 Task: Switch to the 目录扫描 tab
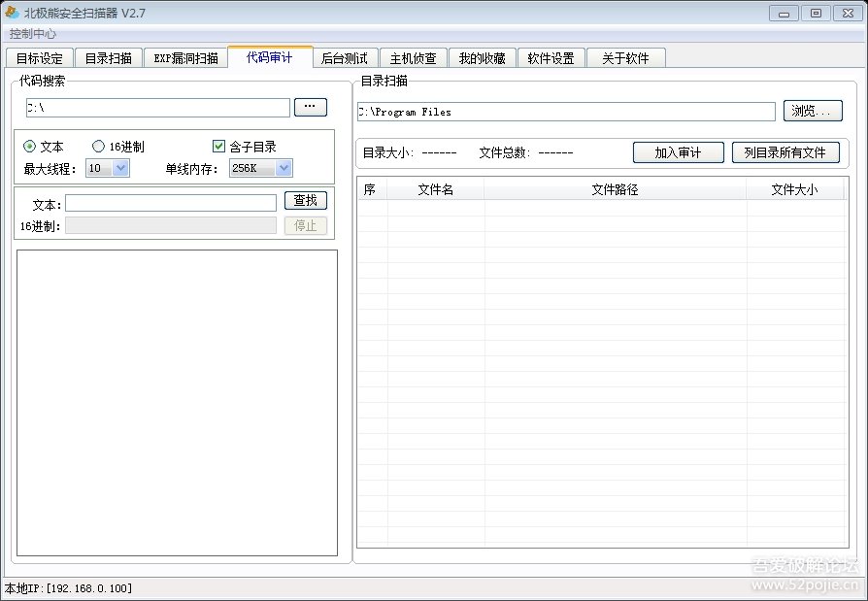tap(109, 58)
